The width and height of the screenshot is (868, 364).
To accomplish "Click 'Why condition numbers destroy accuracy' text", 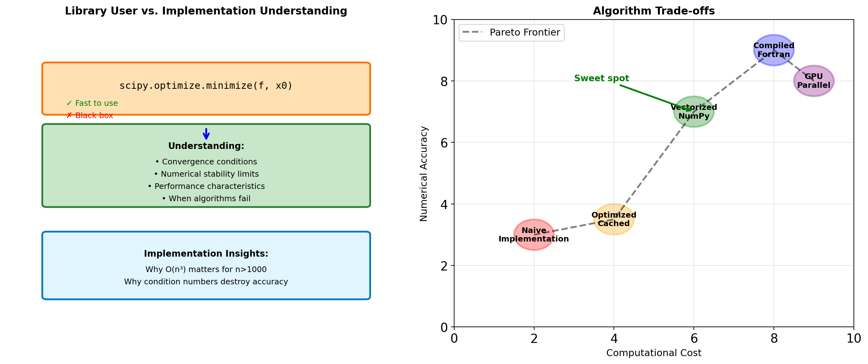I will (x=206, y=282).
